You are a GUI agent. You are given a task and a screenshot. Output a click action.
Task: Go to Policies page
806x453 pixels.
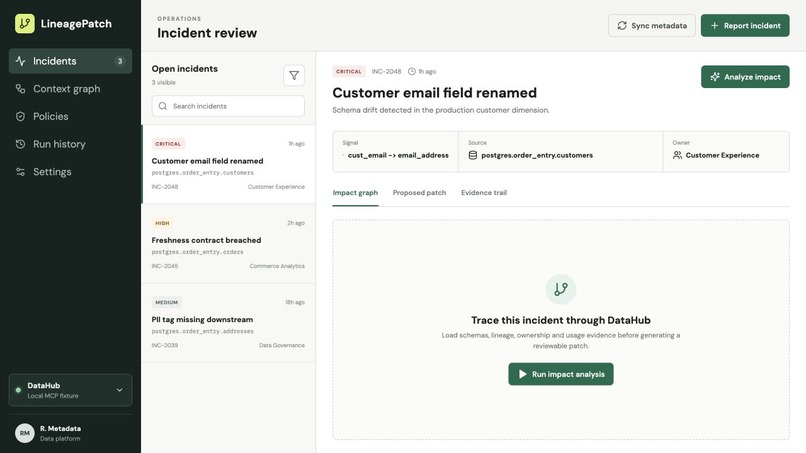(x=70, y=116)
